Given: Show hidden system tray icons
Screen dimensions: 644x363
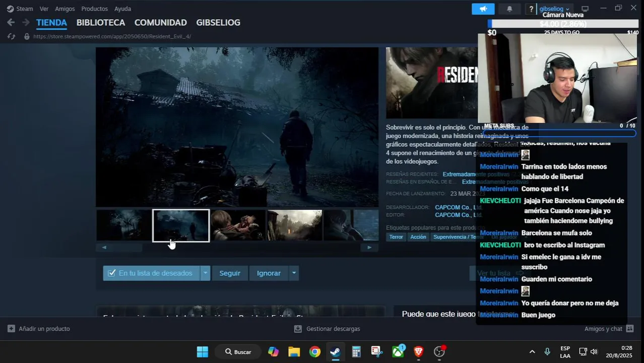Looking at the screenshot, I should tap(532, 352).
